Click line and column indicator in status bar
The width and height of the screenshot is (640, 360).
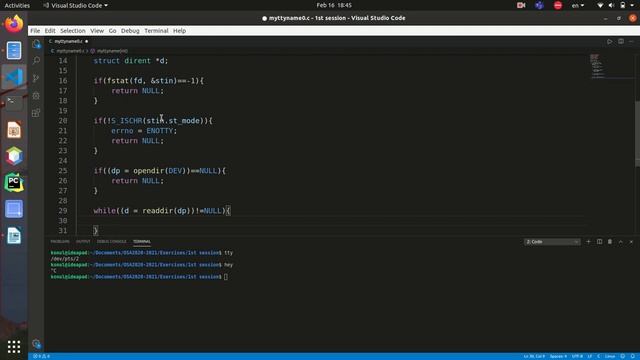point(534,356)
